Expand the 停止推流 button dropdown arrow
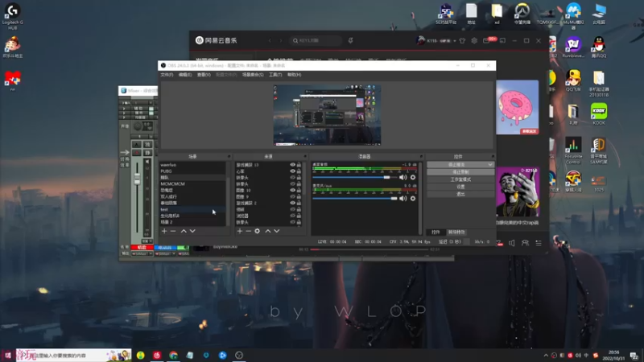This screenshot has width=644, height=362. pyautogui.click(x=490, y=165)
